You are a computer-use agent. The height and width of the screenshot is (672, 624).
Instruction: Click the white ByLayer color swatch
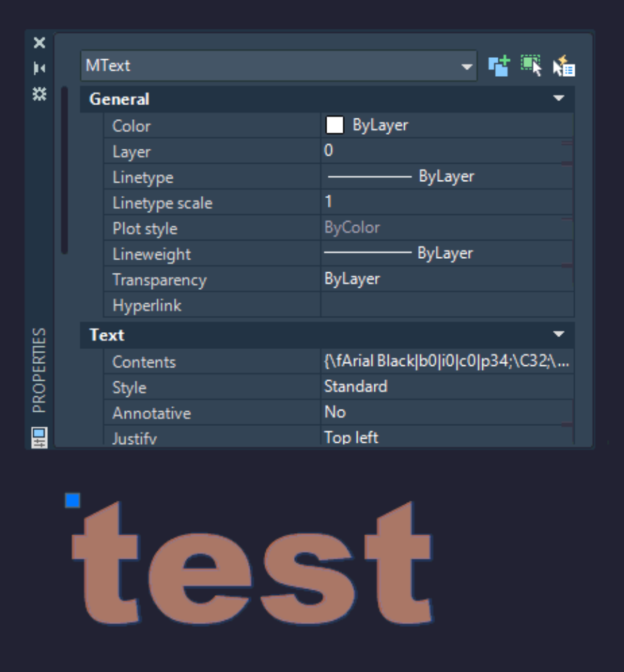334,125
